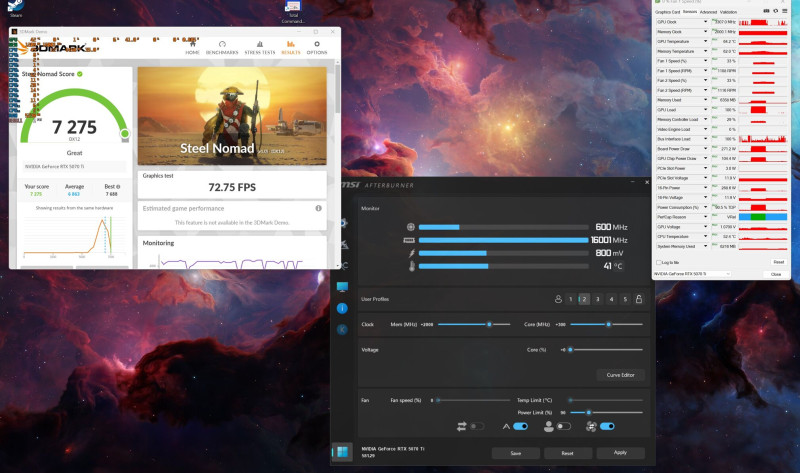
Task: Select Afterburner user profile 3
Action: click(x=597, y=299)
